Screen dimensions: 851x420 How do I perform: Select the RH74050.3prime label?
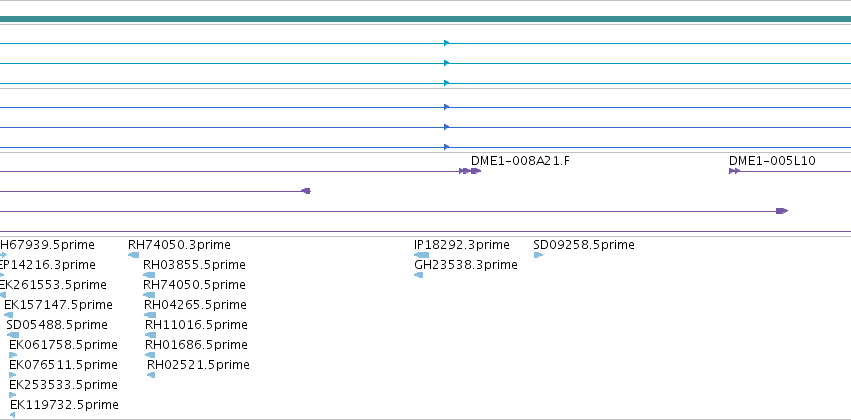coord(179,245)
